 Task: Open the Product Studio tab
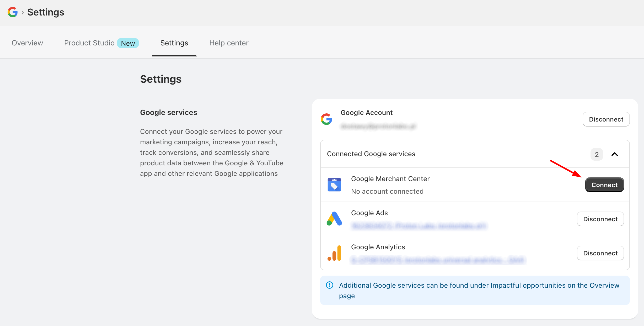point(89,43)
